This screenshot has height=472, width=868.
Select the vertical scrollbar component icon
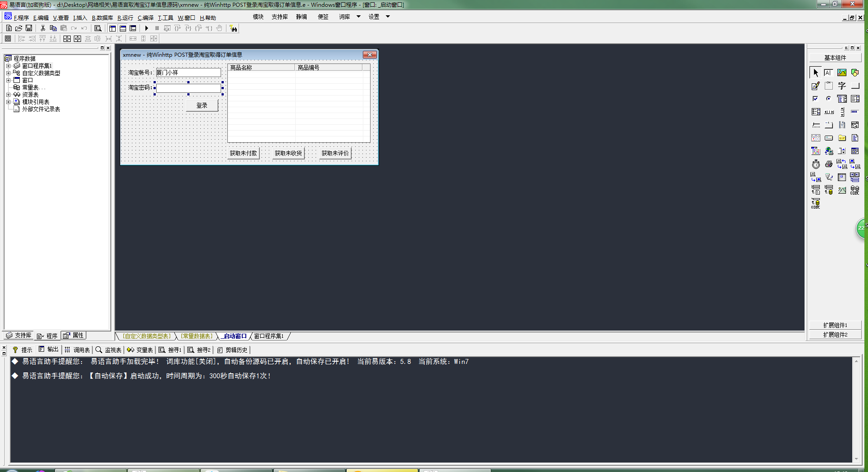coord(842,112)
